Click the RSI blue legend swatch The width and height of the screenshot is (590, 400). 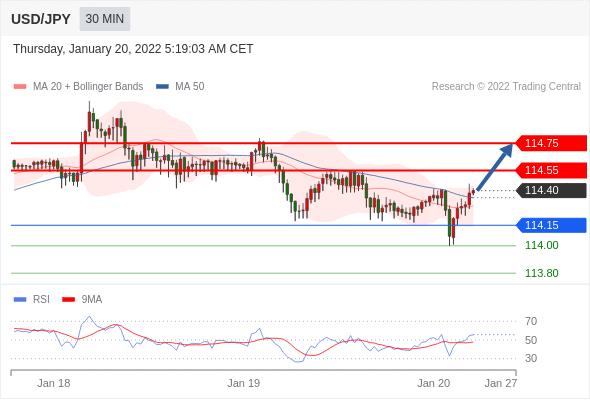click(x=20, y=300)
